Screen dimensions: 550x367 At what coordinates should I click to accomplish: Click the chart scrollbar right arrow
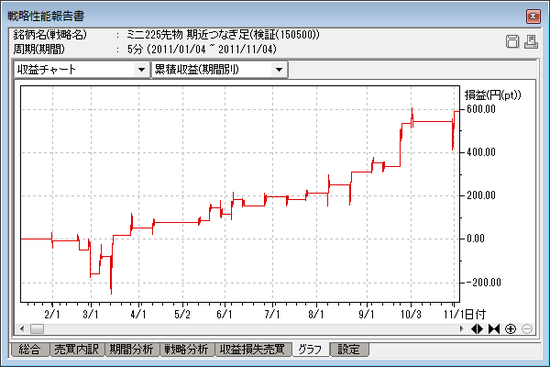pos(461,329)
